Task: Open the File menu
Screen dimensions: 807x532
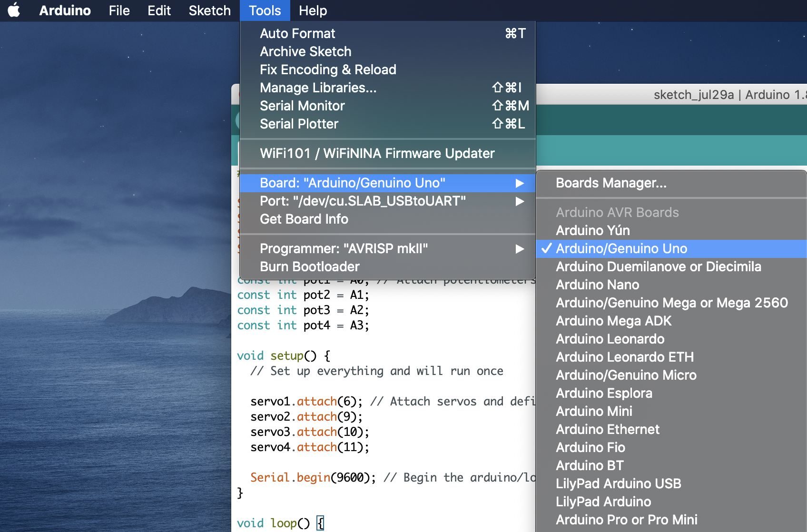Action: tap(119, 10)
